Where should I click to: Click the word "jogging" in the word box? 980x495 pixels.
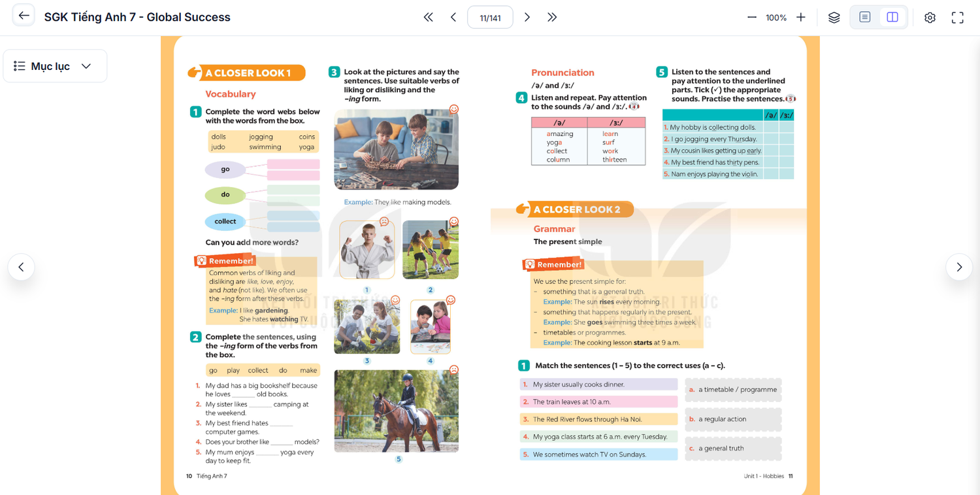click(x=261, y=137)
